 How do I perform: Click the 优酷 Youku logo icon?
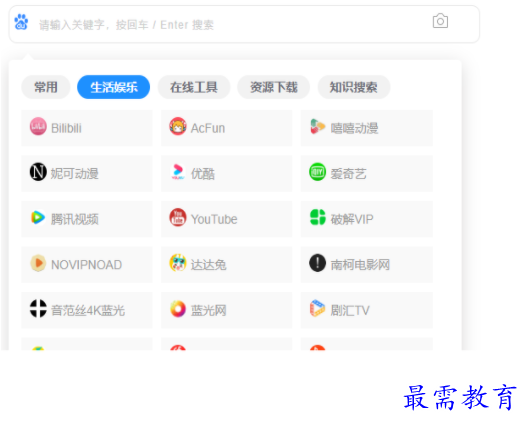[178, 172]
